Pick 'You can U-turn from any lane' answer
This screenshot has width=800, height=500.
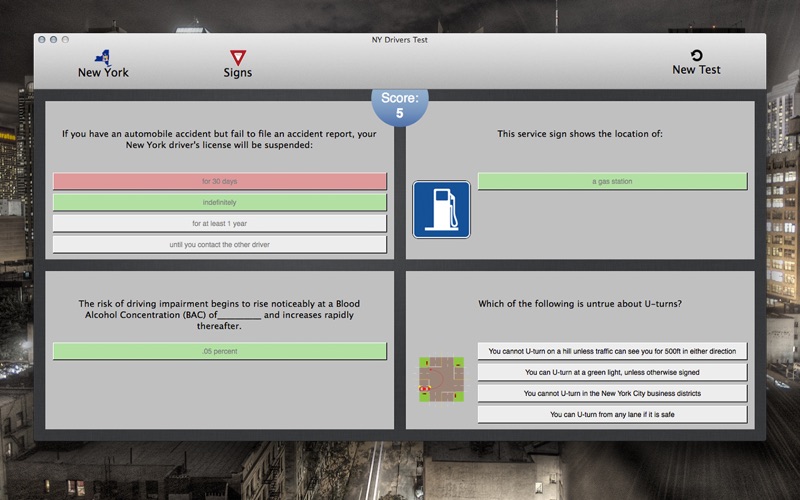(612, 414)
